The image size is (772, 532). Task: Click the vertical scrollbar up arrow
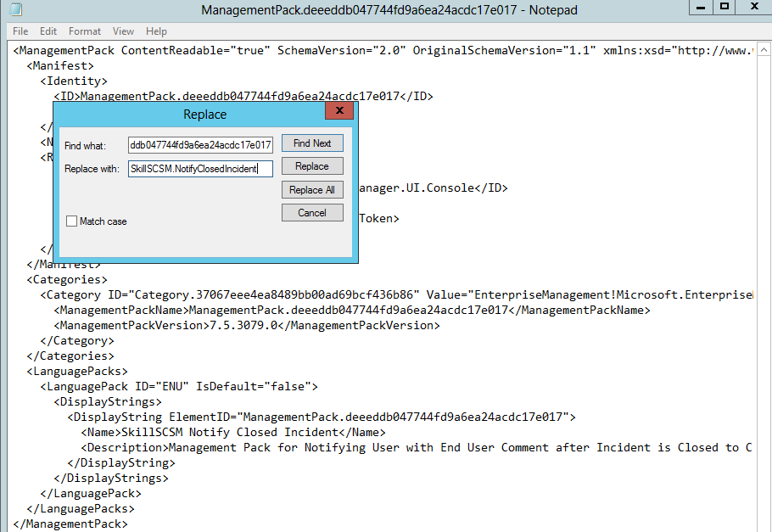click(764, 50)
